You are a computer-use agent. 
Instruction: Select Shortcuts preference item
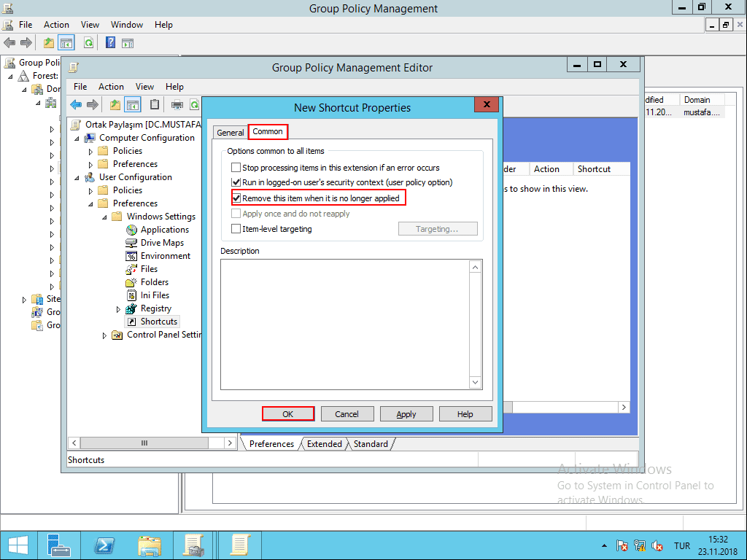[x=158, y=322]
